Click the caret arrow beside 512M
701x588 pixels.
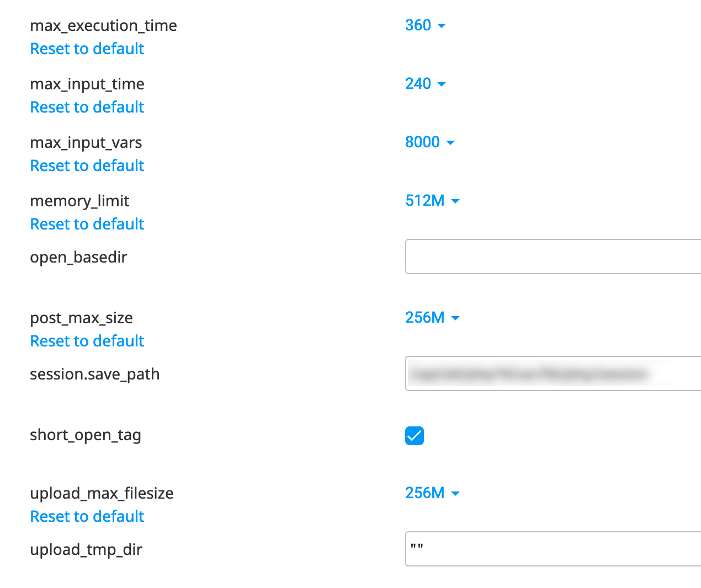[x=455, y=201]
